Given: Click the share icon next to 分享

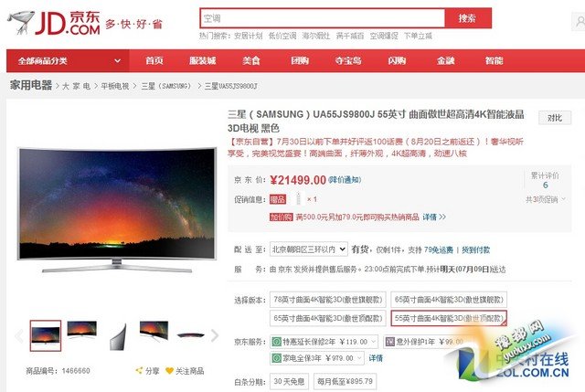Looking at the screenshot, I should (140, 370).
